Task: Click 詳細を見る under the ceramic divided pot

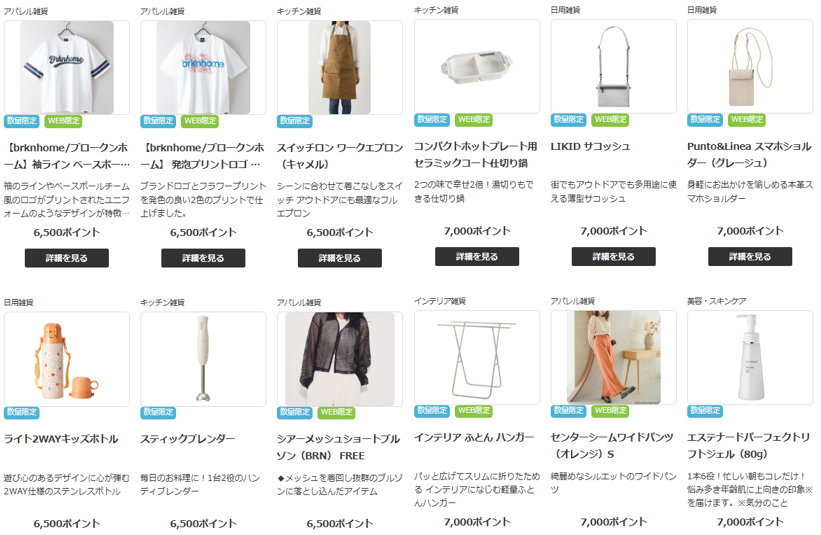Action: tap(477, 257)
